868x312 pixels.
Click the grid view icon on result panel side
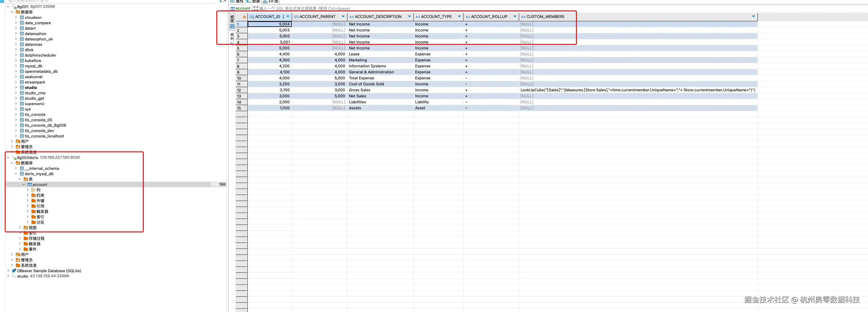[x=232, y=26]
